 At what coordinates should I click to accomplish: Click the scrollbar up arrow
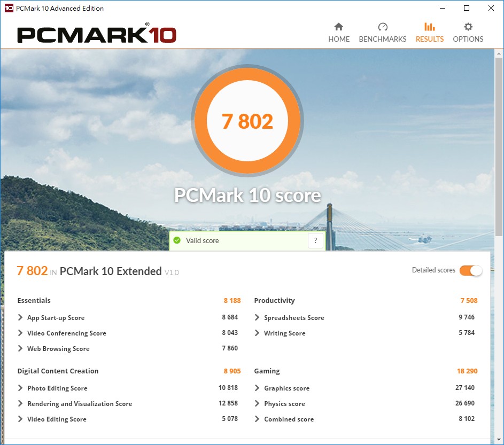499,53
